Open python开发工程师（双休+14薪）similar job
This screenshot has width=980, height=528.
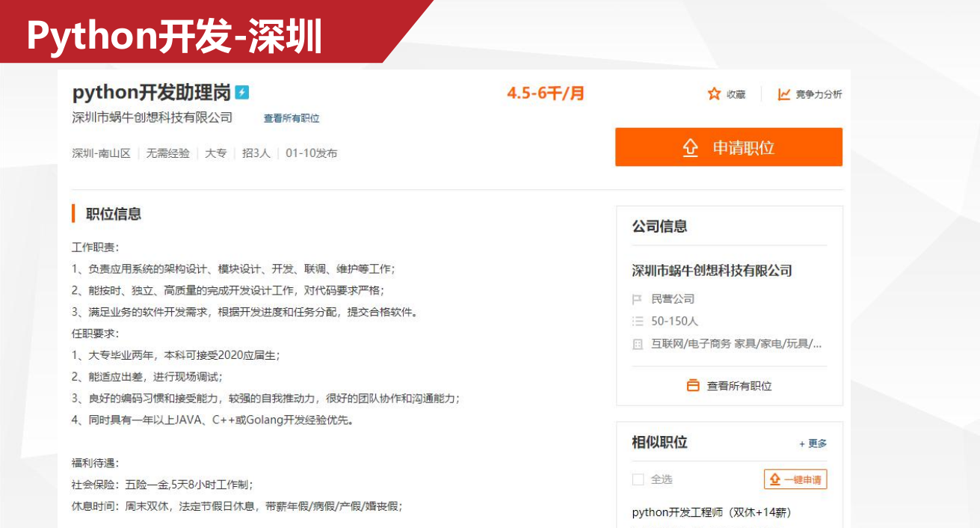click(712, 512)
